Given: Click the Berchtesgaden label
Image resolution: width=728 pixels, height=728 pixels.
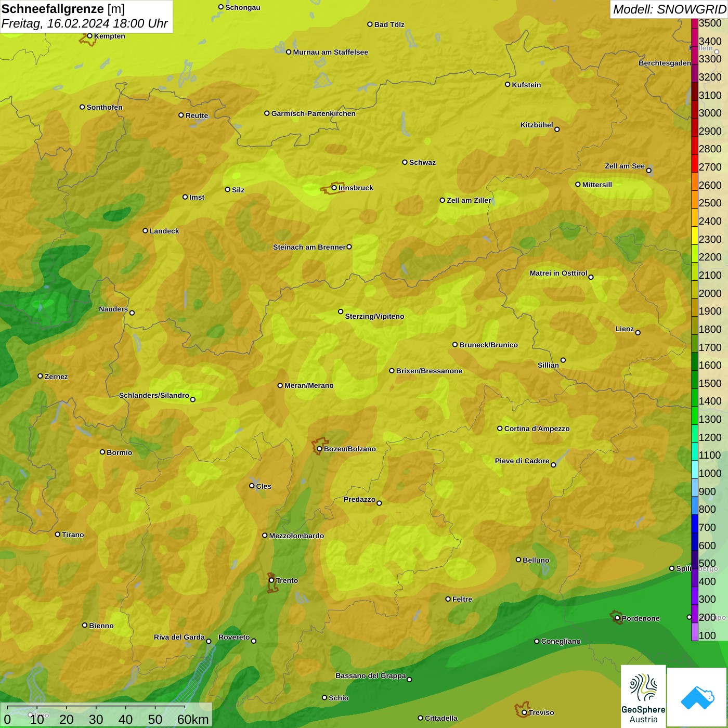Looking at the screenshot, I should pyautogui.click(x=665, y=63).
